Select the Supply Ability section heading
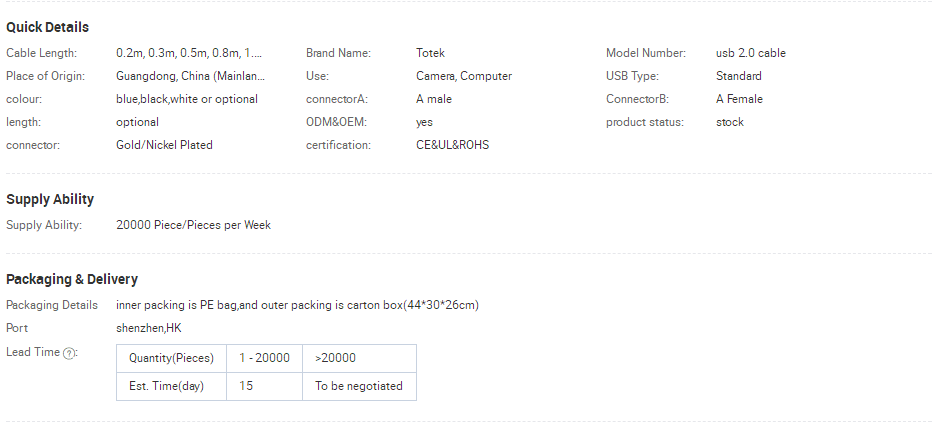Screen dimensions: 939x422 50,199
